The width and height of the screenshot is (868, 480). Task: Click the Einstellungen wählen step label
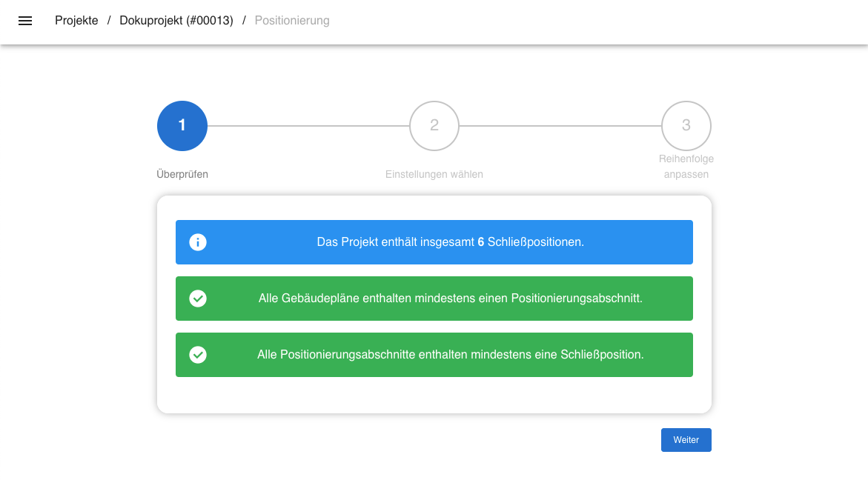tap(434, 174)
